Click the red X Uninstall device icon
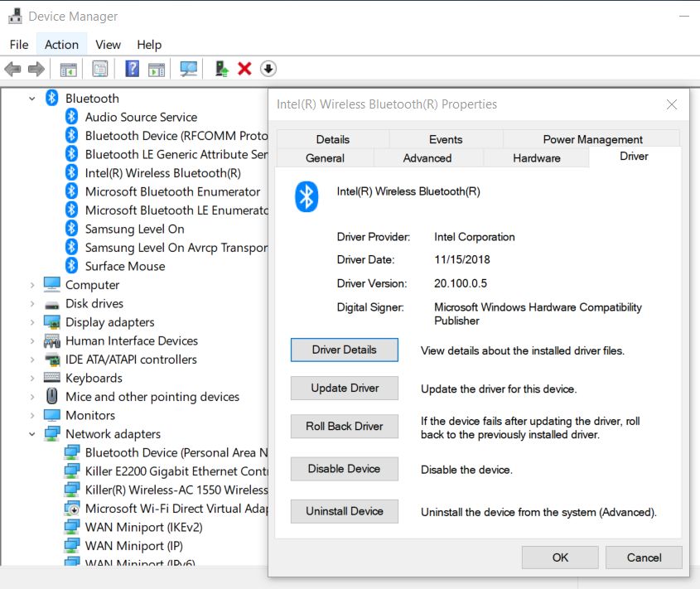The height and width of the screenshot is (589, 700). (244, 69)
